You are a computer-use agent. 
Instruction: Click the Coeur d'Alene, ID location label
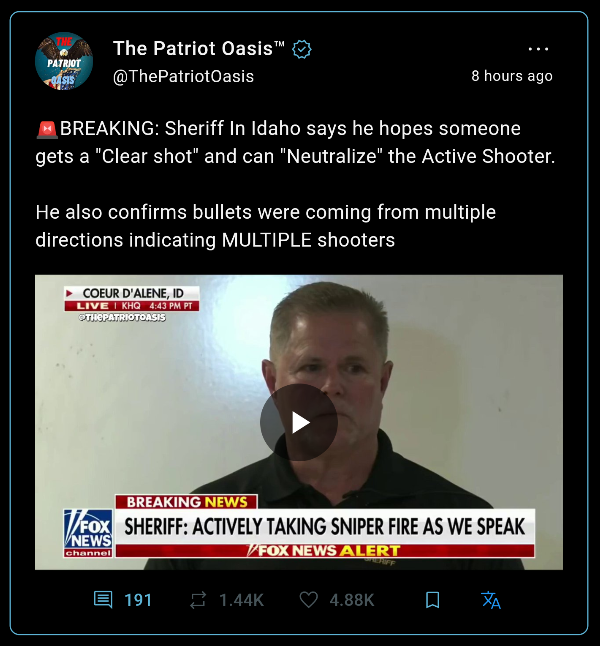coord(133,293)
